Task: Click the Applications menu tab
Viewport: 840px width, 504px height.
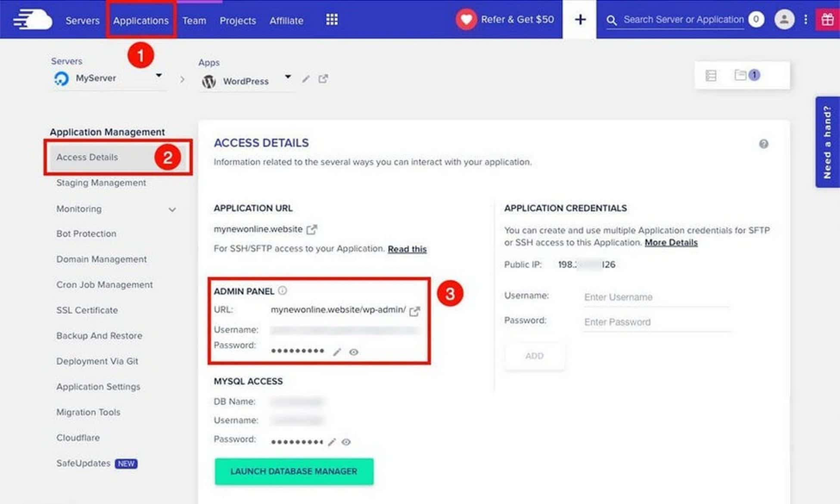Action: 140,20
